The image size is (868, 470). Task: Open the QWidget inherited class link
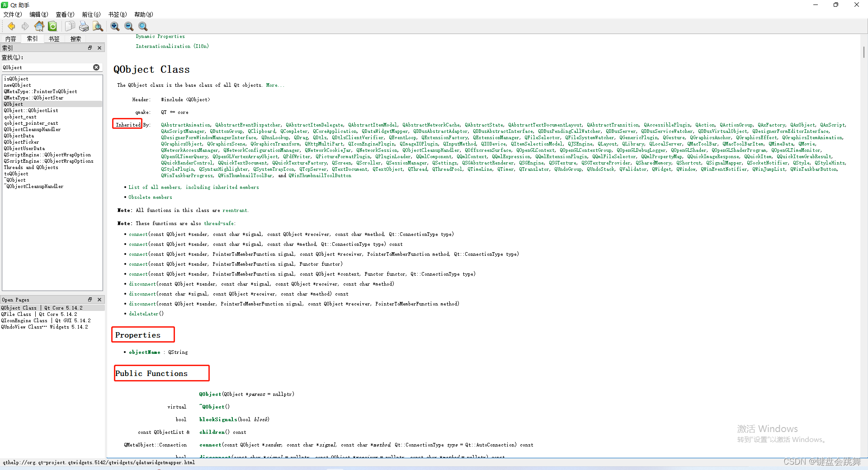coord(661,169)
